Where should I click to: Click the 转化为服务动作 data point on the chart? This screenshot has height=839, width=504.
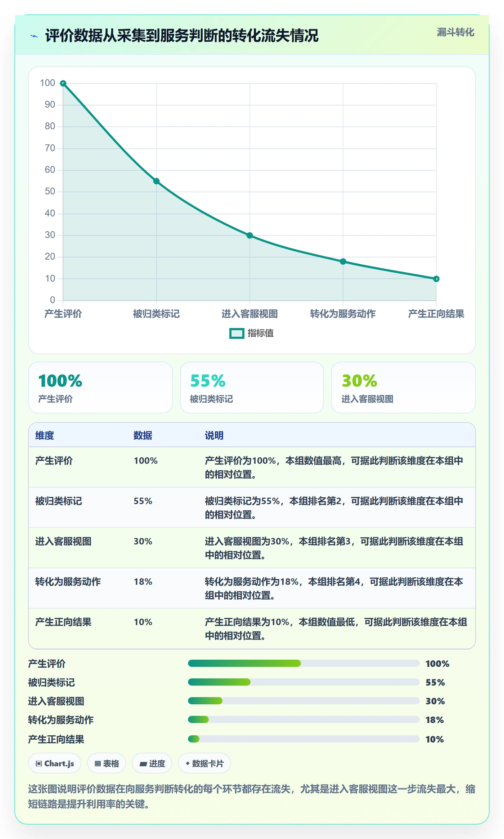pyautogui.click(x=343, y=261)
